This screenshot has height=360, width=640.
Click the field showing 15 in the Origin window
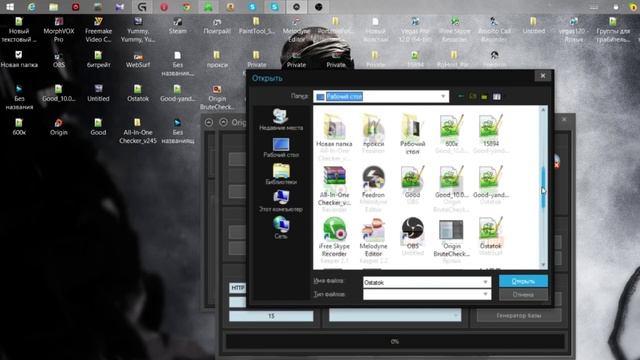271,316
